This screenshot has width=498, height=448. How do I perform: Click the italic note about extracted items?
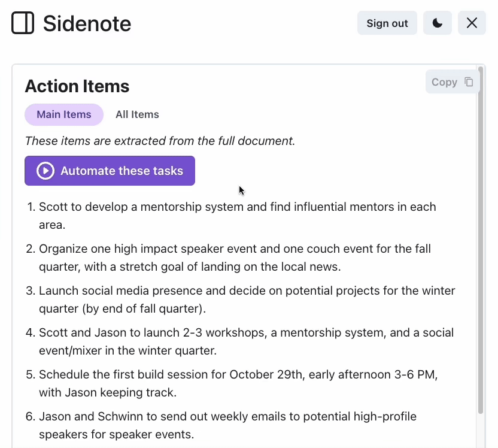[160, 141]
